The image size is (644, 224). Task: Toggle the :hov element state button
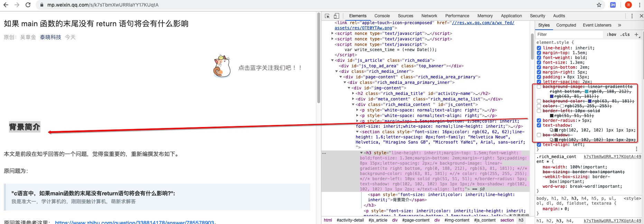coord(612,35)
